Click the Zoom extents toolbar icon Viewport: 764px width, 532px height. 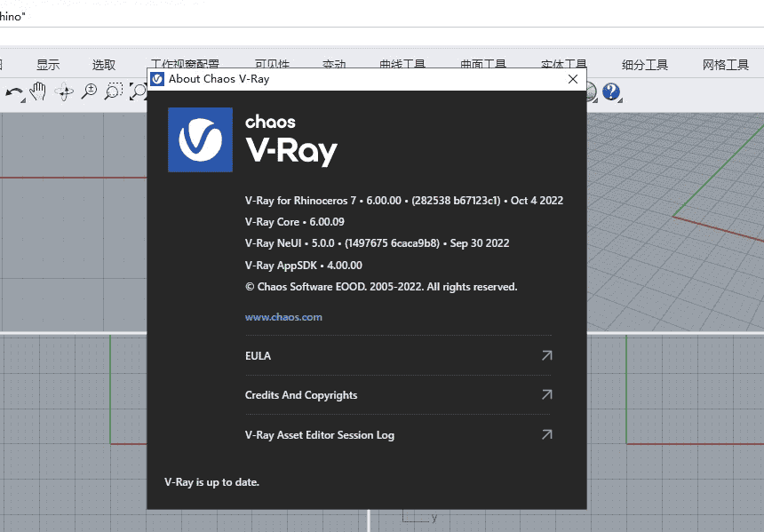[139, 91]
